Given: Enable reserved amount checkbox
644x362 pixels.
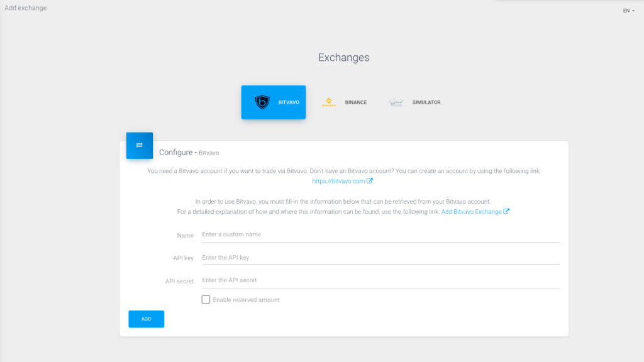Looking at the screenshot, I should (x=206, y=300).
